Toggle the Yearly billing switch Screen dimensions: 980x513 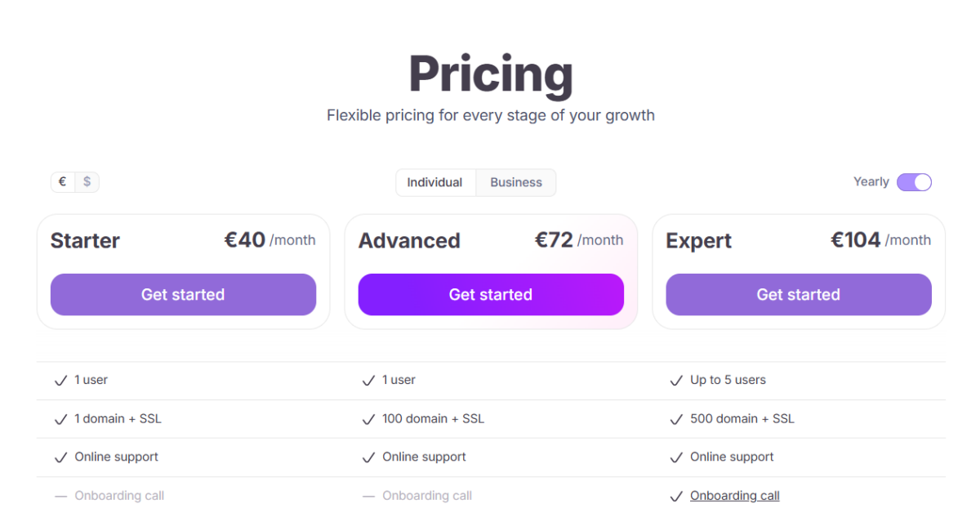(x=914, y=182)
